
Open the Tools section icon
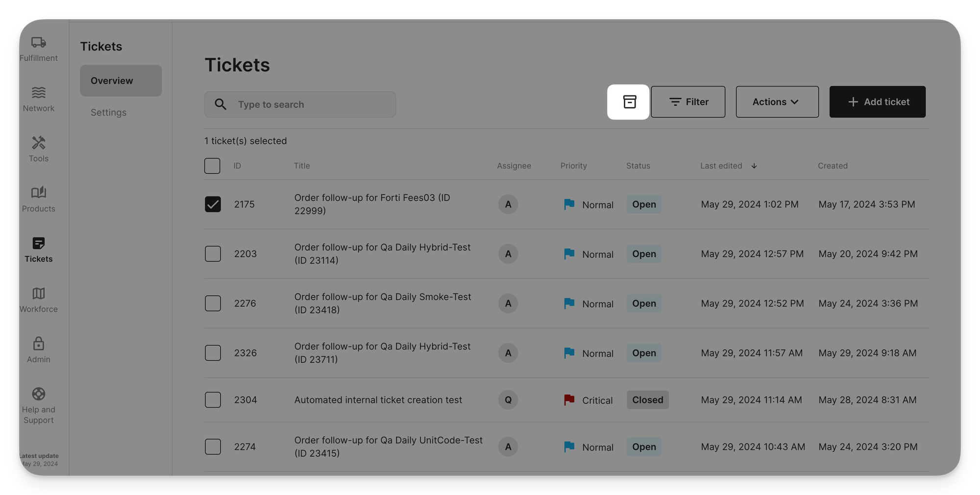coord(39,143)
